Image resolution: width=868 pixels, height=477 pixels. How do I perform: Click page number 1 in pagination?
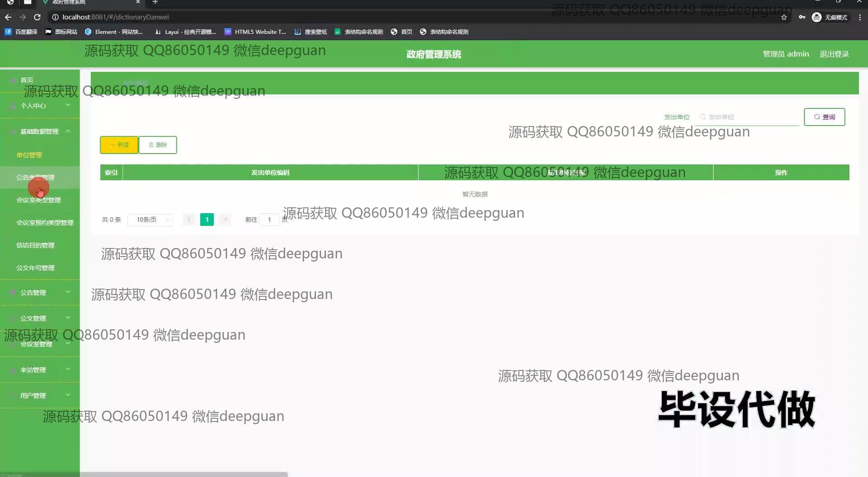point(207,220)
